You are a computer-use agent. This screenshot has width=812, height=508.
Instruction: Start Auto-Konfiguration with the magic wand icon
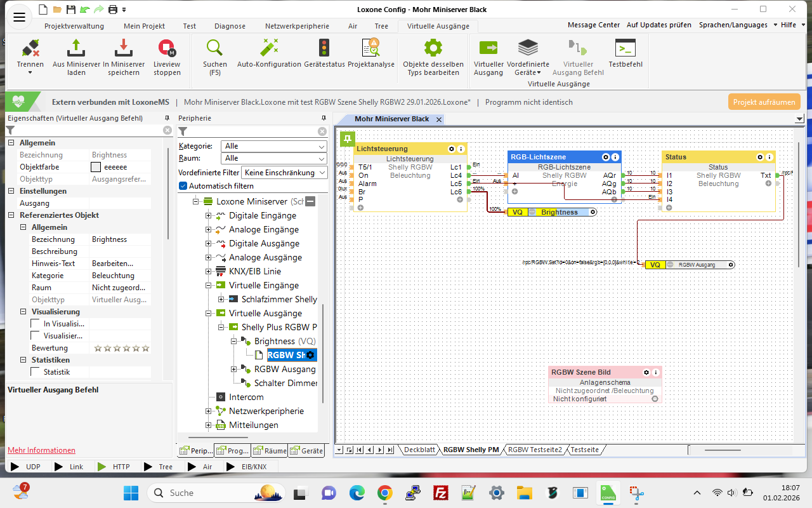(x=269, y=48)
